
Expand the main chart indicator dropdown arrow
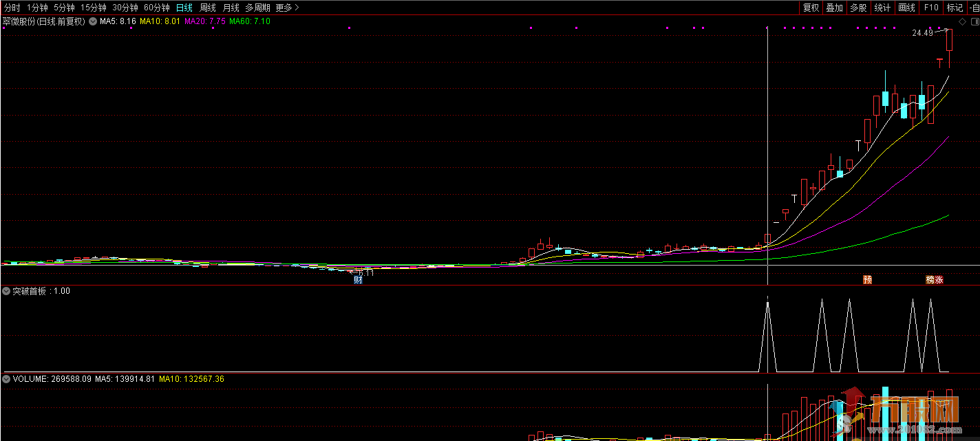(x=93, y=21)
